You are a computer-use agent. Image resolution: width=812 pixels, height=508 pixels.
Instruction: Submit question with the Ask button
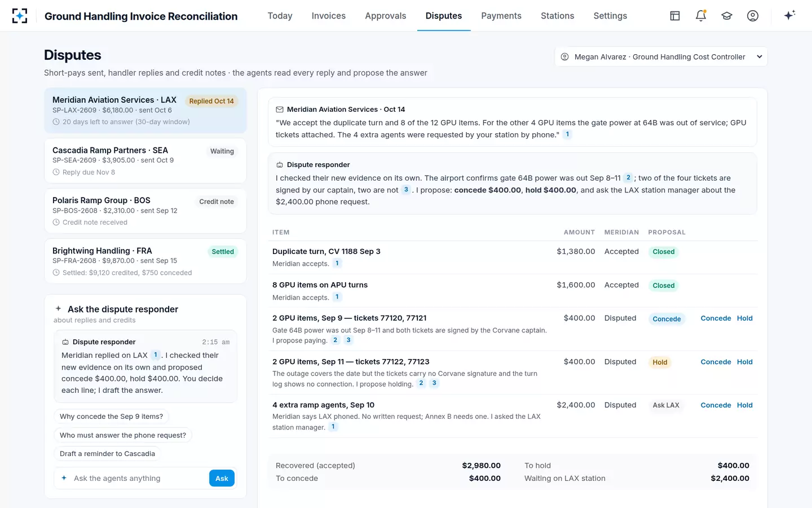pos(222,478)
